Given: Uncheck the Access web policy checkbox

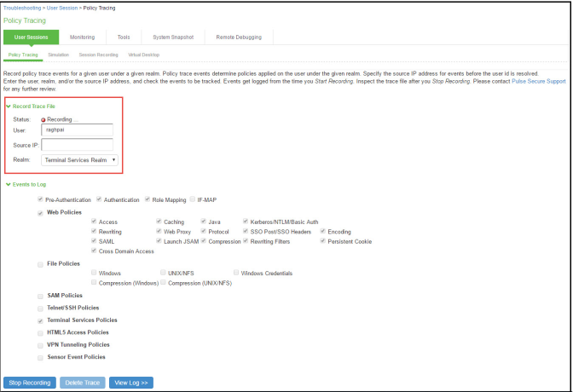Looking at the screenshot, I should click(94, 221).
